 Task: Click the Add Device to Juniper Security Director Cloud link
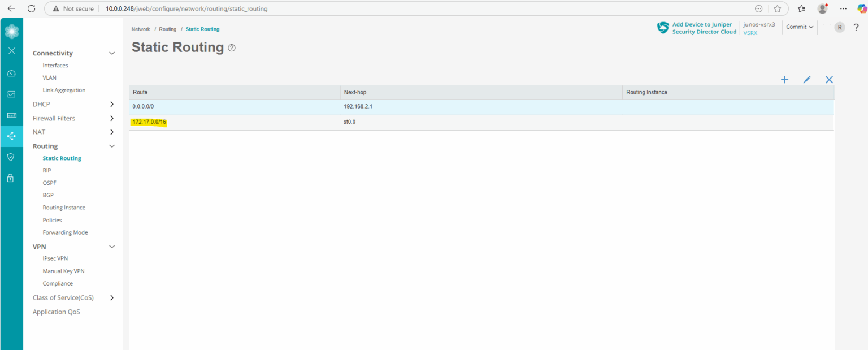point(702,28)
